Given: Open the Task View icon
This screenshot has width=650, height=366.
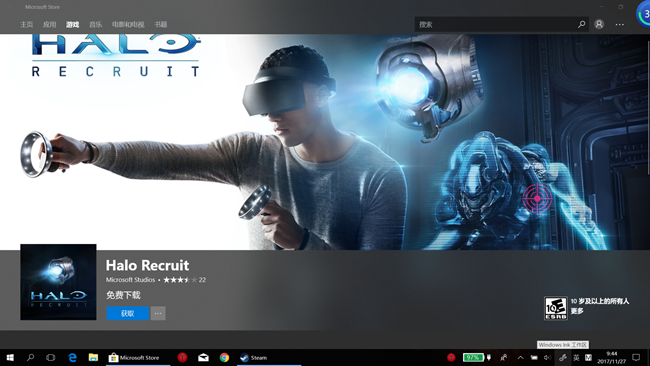Looking at the screenshot, I should coord(51,357).
